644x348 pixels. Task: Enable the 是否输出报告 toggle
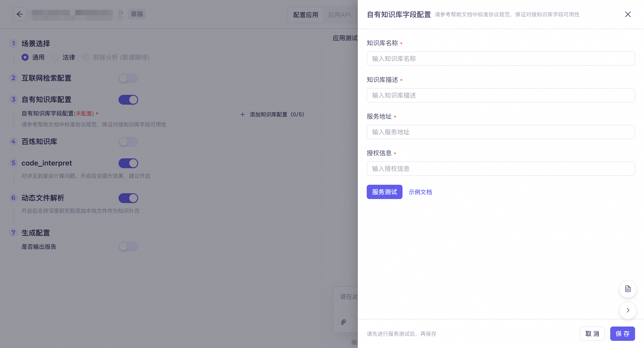coord(128,246)
